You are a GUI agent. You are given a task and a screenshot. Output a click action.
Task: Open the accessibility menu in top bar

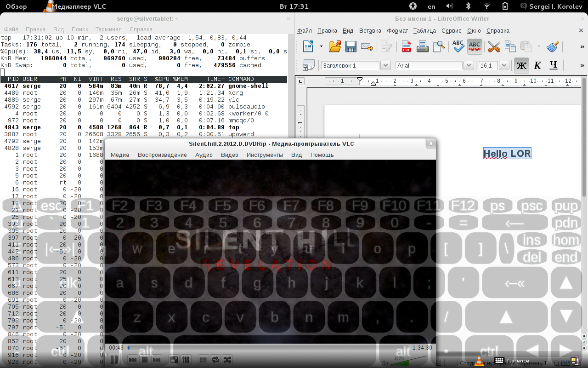click(413, 6)
